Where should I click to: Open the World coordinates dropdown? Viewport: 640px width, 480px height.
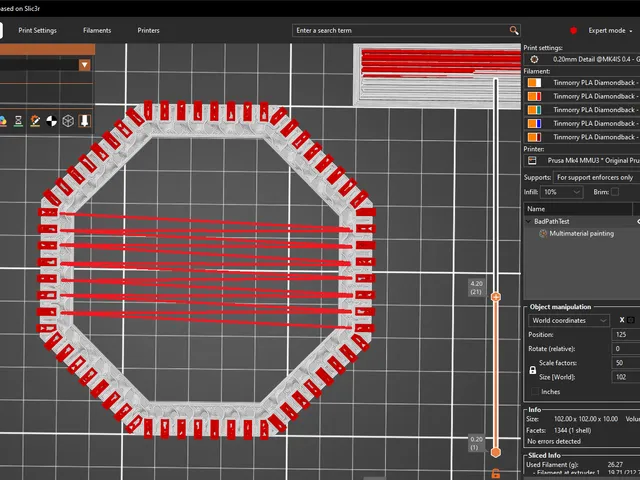click(569, 321)
